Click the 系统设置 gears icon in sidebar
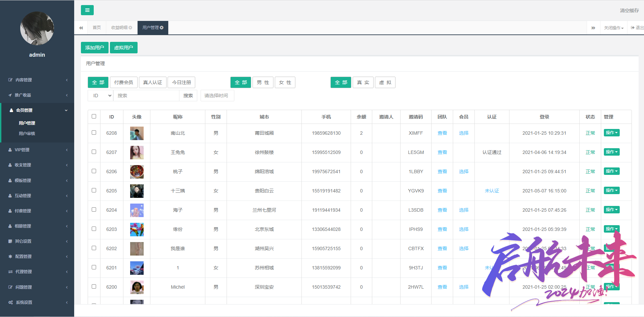644x317 pixels. pyautogui.click(x=11, y=302)
